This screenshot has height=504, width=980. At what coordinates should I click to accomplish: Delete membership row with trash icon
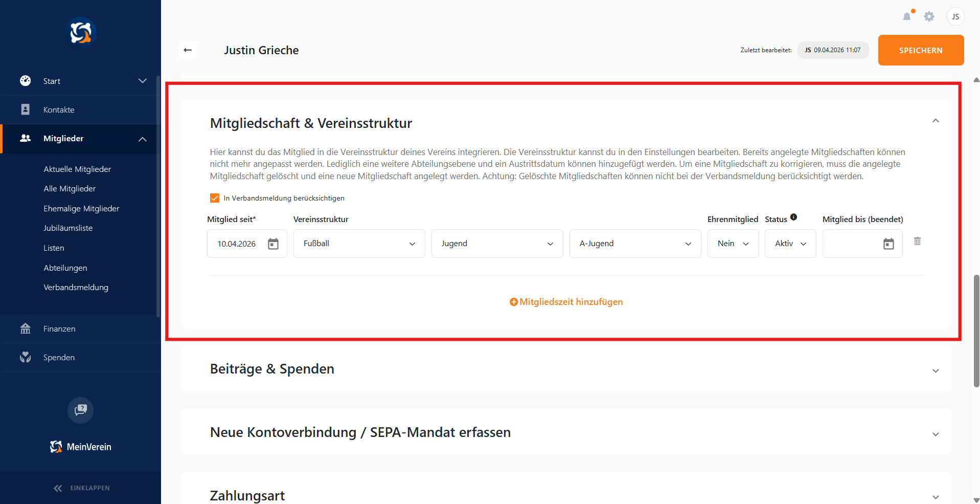917,241
